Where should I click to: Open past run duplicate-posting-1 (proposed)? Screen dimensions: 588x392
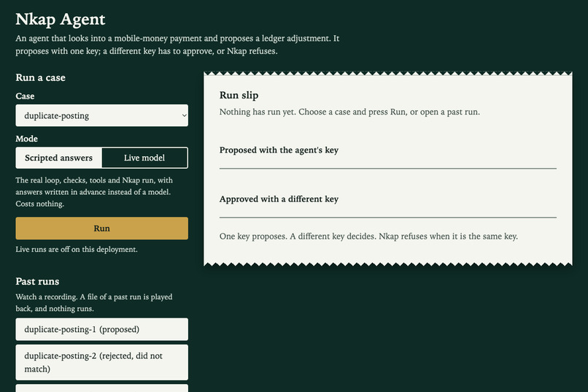pos(101,329)
